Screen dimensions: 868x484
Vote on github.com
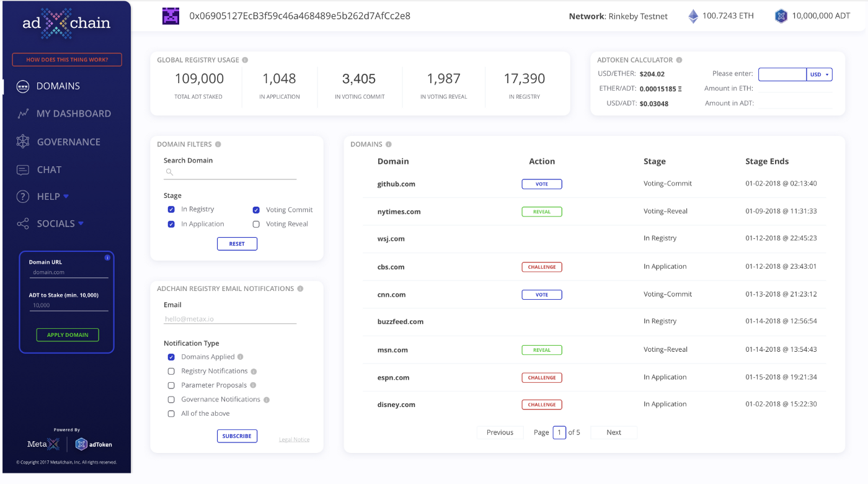point(542,184)
